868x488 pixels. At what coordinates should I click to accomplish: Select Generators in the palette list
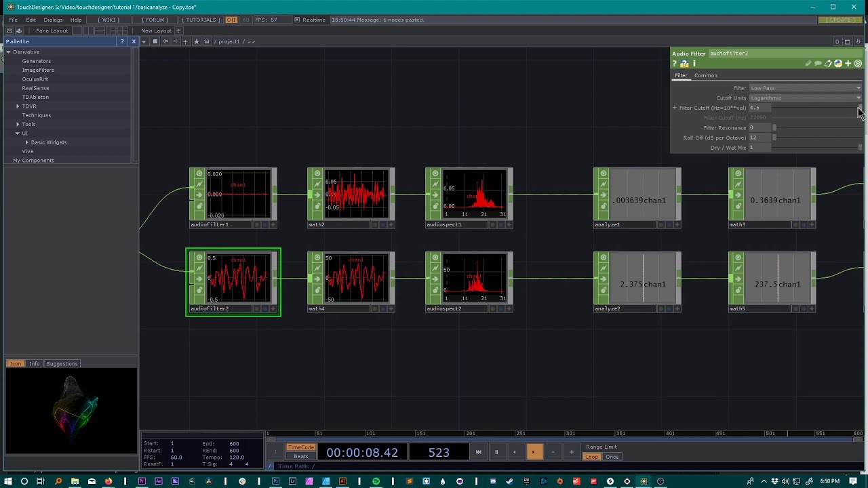click(36, 61)
